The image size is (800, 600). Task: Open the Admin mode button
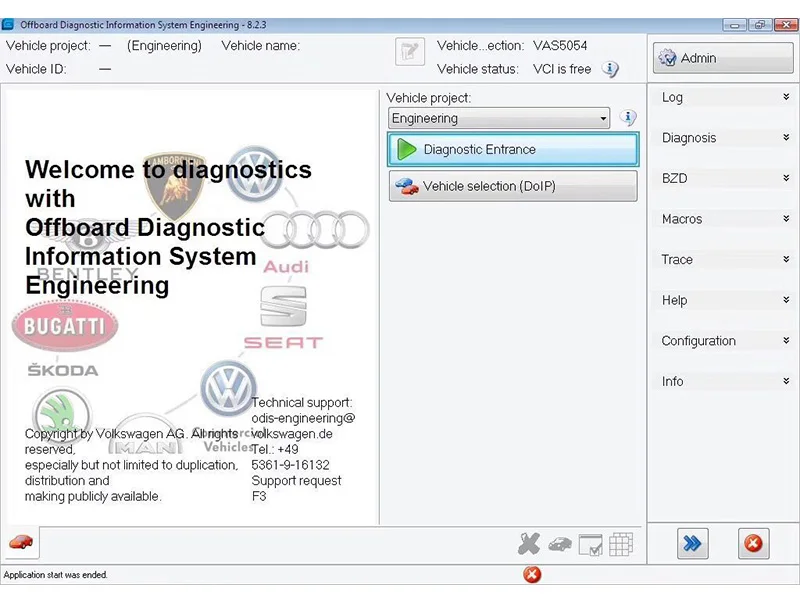pyautogui.click(x=723, y=58)
